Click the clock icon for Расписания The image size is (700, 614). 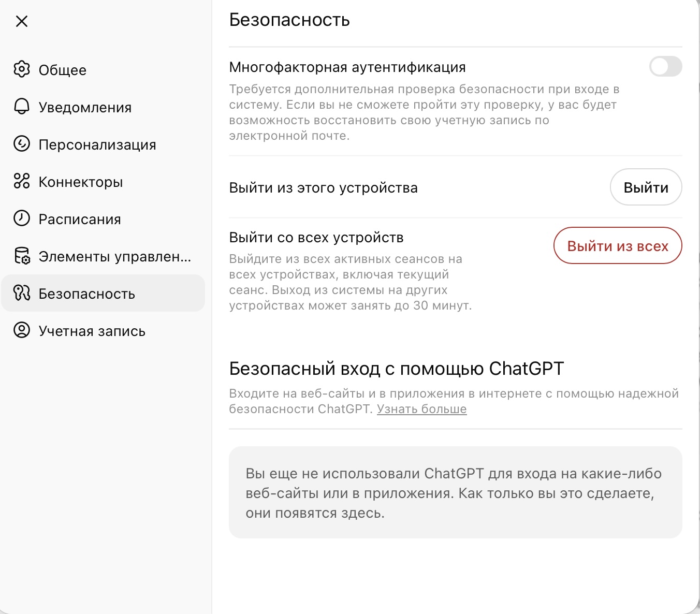[22, 218]
